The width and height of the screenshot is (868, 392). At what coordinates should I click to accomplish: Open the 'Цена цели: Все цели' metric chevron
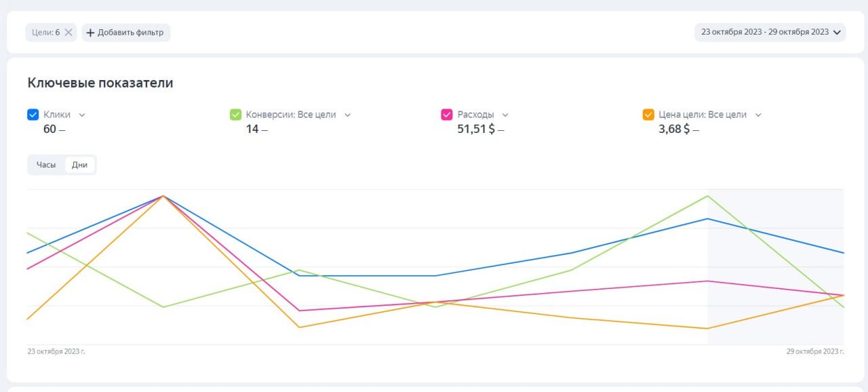pyautogui.click(x=758, y=115)
